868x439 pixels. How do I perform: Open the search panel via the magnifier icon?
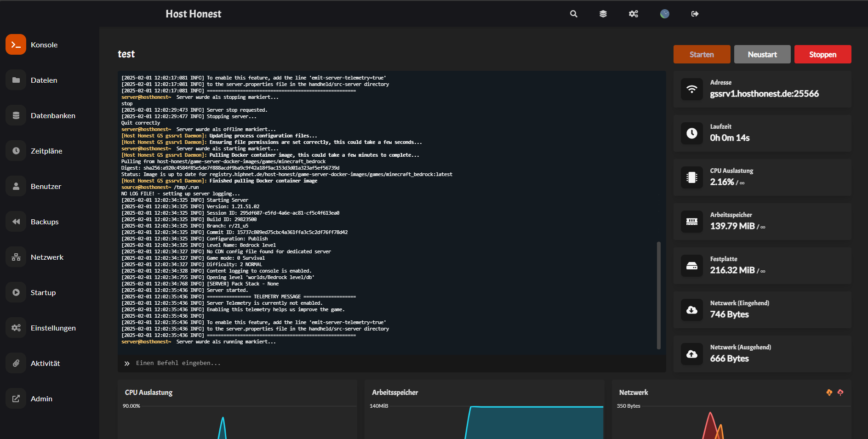(573, 14)
